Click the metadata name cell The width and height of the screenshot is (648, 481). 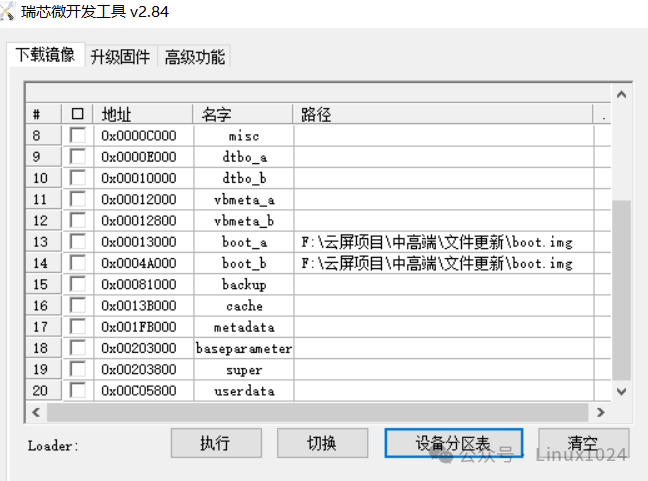pos(244,327)
